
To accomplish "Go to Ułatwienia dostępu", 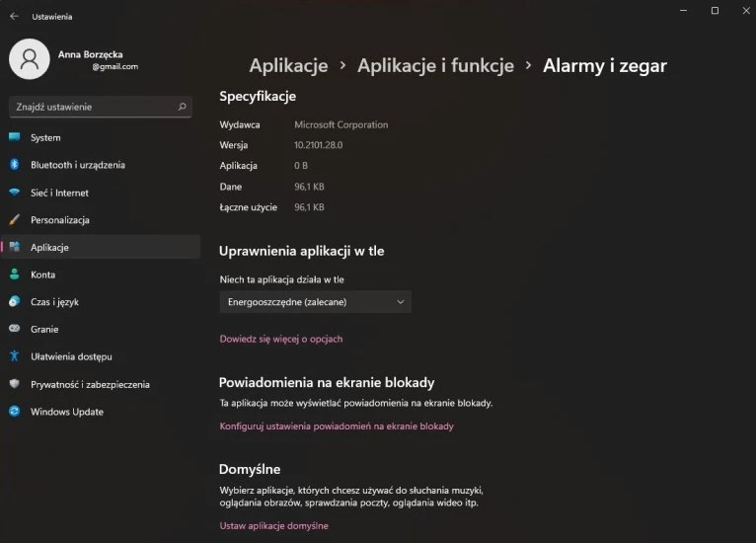I will (x=101, y=356).
